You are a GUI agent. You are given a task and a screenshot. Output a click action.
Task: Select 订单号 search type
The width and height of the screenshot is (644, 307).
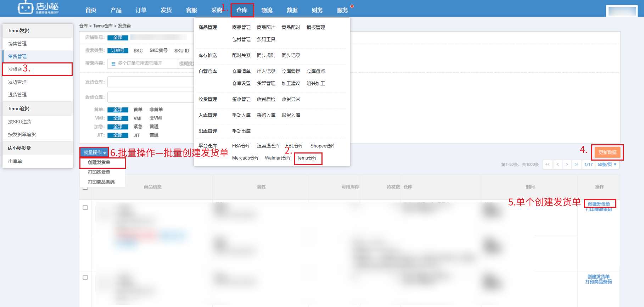118,51
